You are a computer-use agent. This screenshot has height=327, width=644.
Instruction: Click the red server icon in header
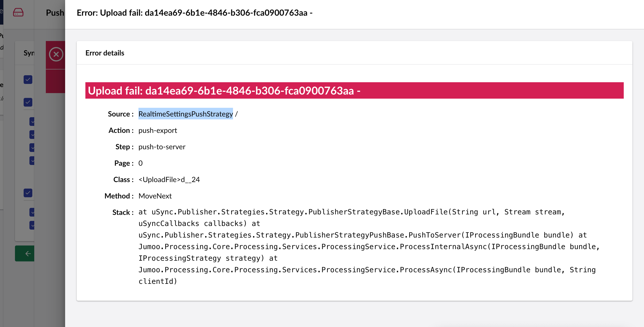pyautogui.click(x=18, y=12)
